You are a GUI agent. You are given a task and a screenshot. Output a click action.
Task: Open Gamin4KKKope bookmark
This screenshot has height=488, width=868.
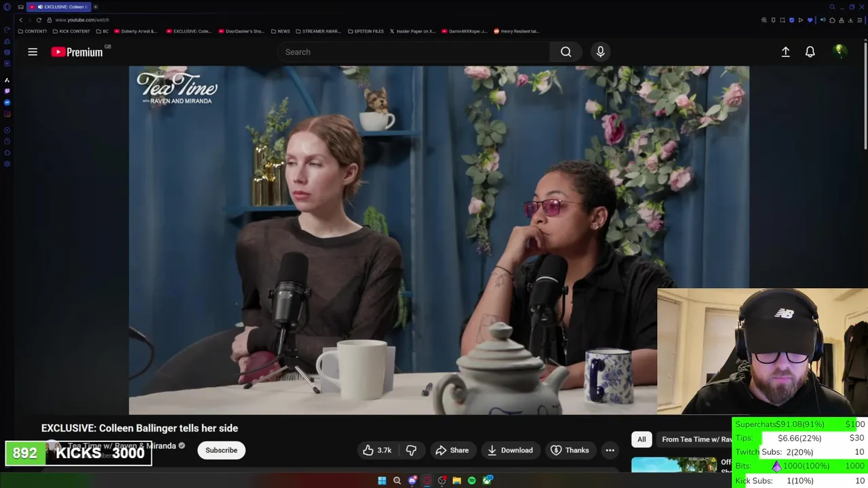tap(465, 31)
